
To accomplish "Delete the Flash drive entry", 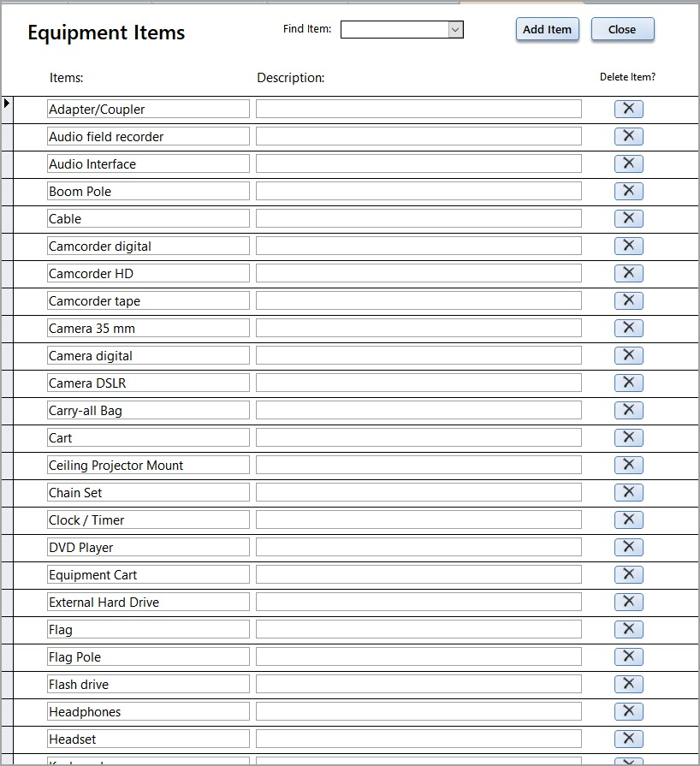I will click(x=628, y=684).
